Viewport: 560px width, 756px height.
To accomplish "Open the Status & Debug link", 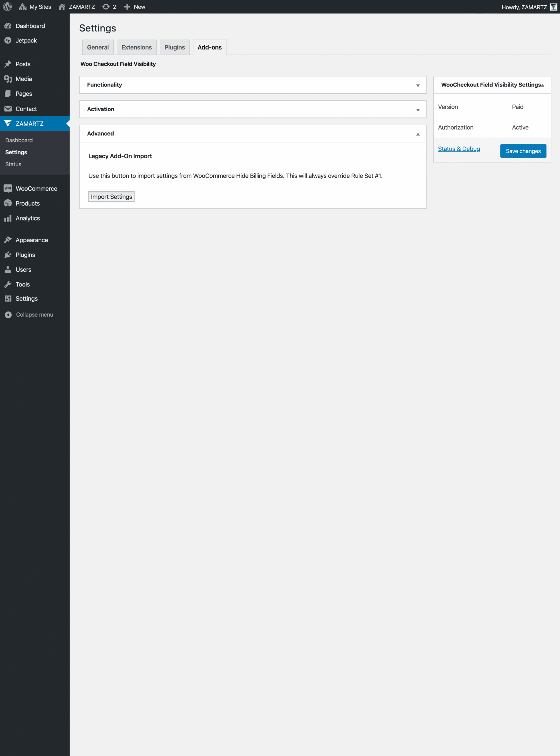I will 459,149.
